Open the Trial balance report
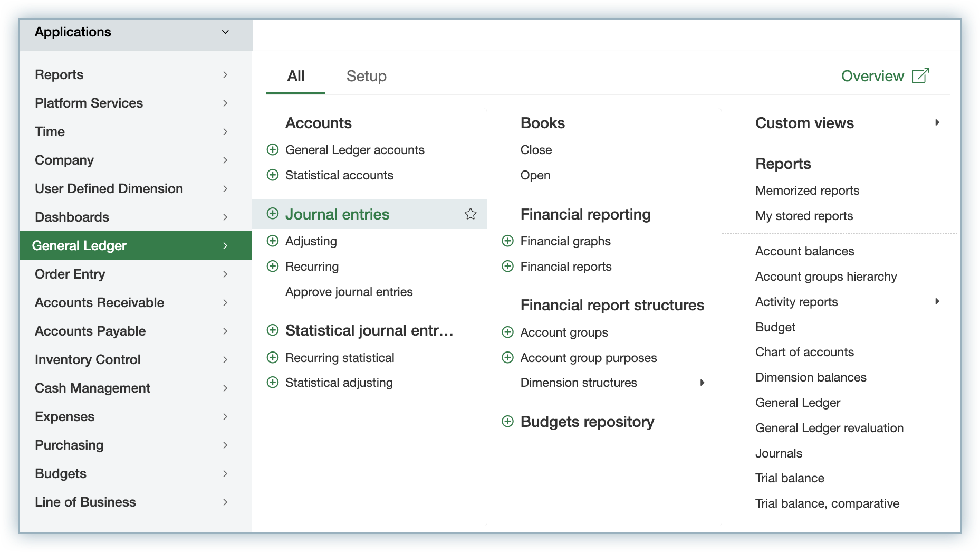 click(789, 479)
